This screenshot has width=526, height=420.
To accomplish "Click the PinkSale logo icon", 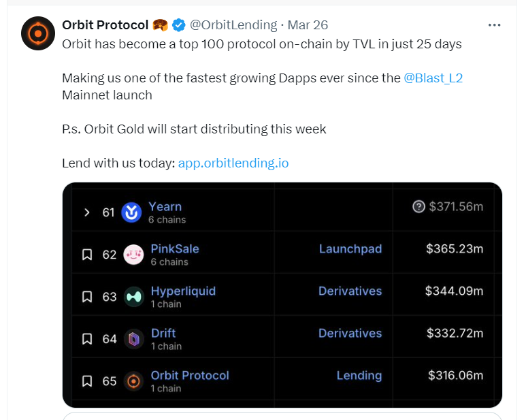I will pyautogui.click(x=134, y=255).
